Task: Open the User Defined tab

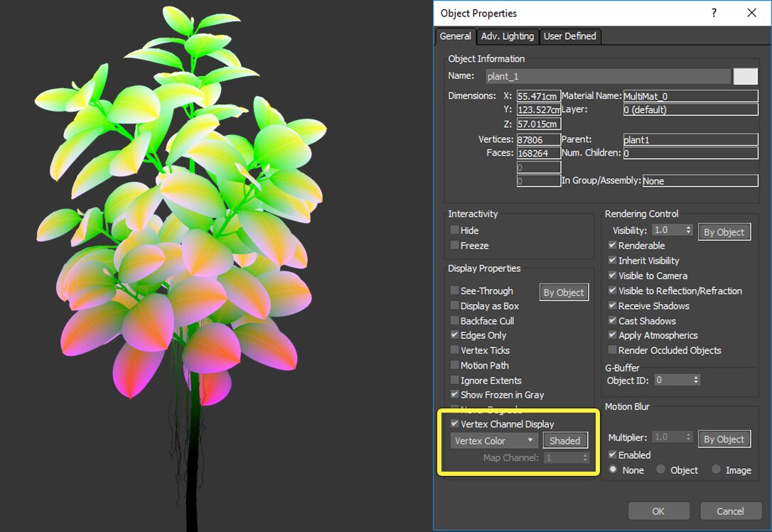Action: 570,36
